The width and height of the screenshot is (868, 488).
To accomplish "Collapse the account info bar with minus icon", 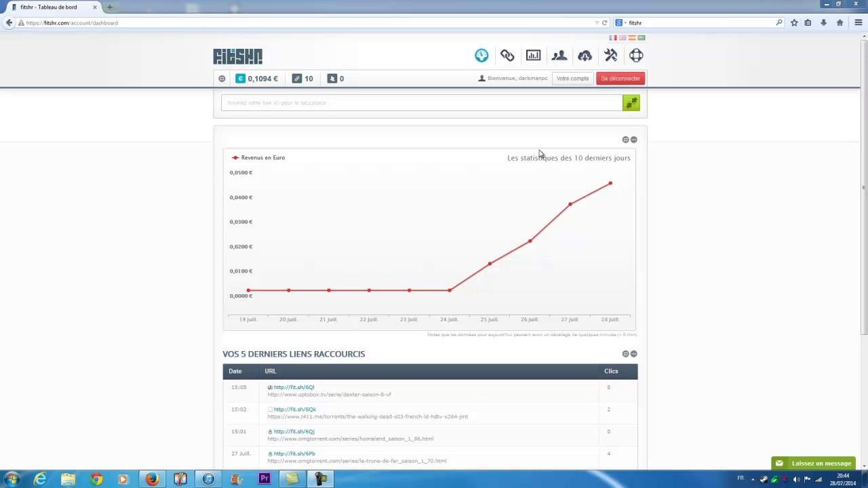I will [x=222, y=79].
